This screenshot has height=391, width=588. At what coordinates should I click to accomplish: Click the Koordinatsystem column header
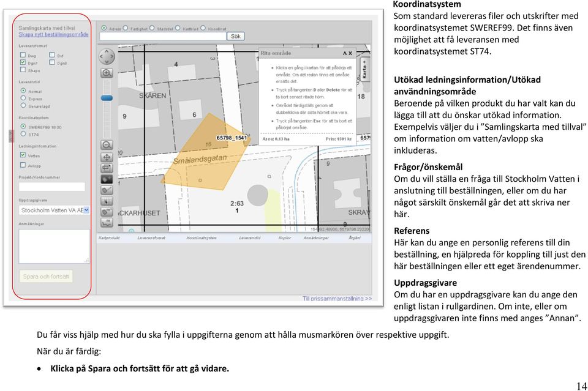pos(202,238)
